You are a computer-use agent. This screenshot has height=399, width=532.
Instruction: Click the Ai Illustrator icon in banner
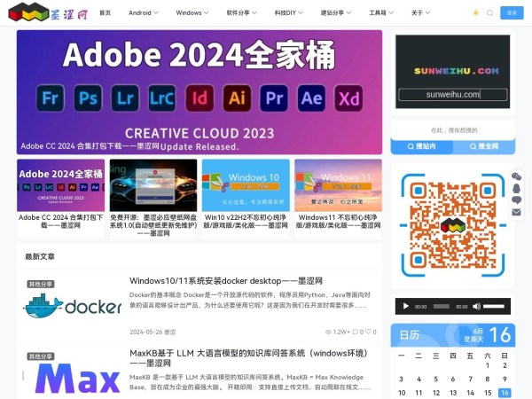tap(237, 98)
